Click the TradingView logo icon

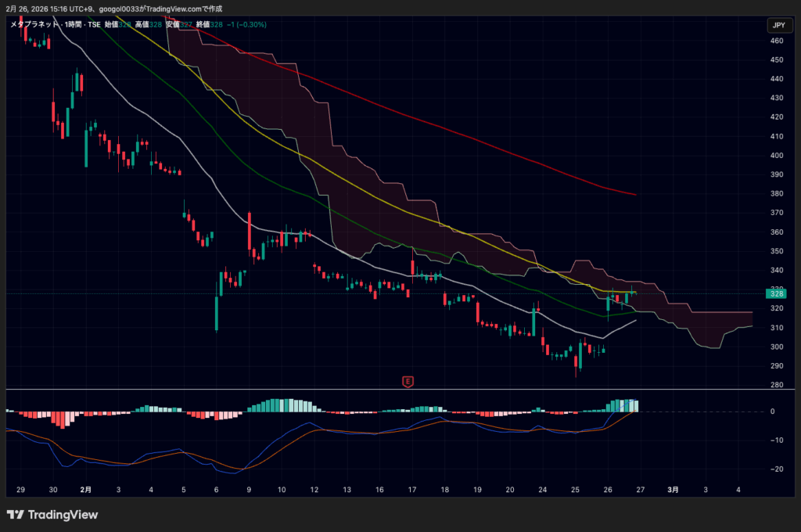[15, 514]
